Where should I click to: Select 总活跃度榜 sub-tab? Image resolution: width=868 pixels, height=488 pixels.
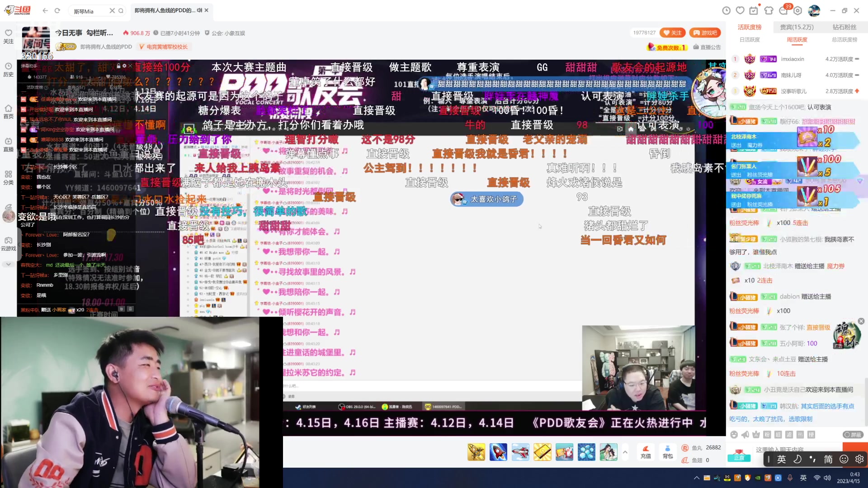pos(844,40)
